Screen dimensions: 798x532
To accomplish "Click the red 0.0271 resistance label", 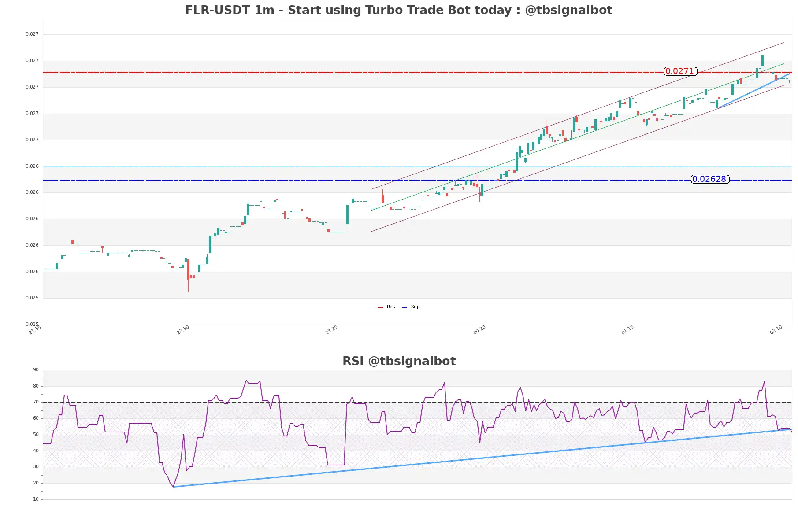I will click(x=680, y=71).
